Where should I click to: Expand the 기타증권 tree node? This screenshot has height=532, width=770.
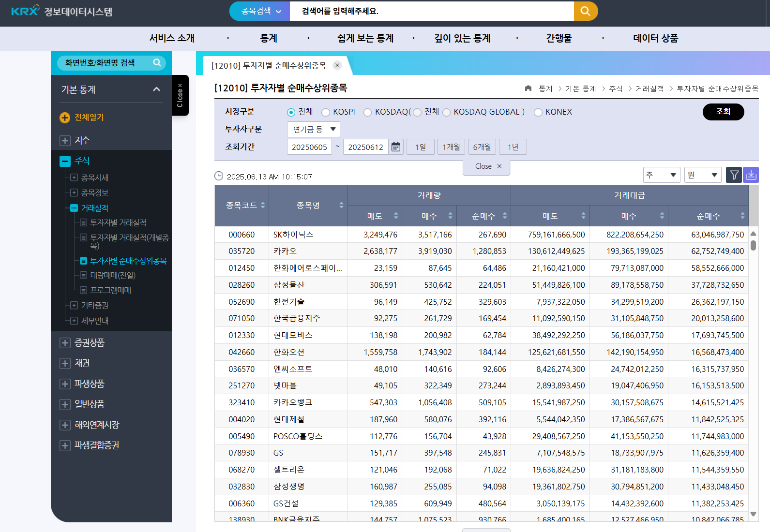(x=74, y=305)
